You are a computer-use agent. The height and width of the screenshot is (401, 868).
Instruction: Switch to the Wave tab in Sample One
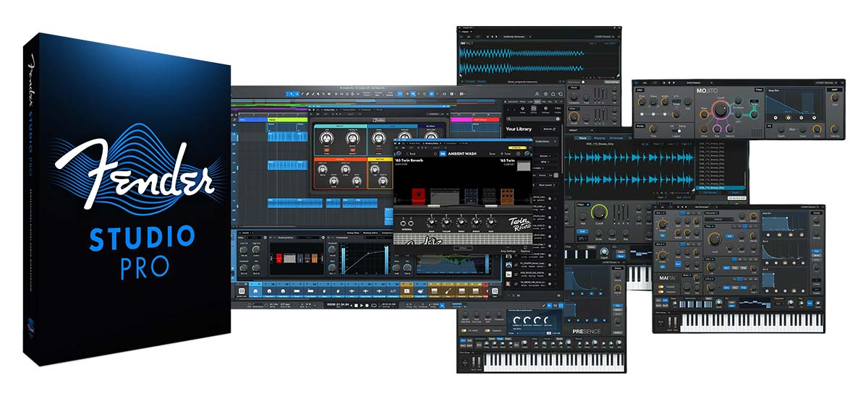(x=582, y=138)
